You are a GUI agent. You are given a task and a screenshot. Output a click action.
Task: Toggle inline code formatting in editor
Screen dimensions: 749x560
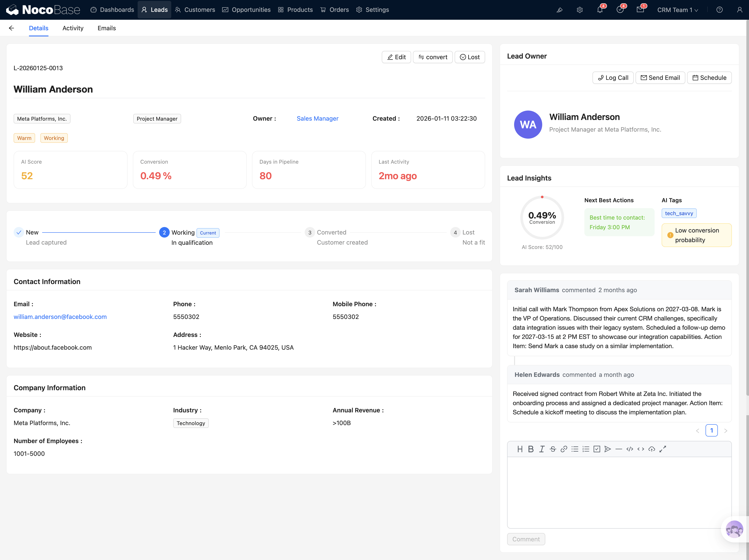click(641, 449)
